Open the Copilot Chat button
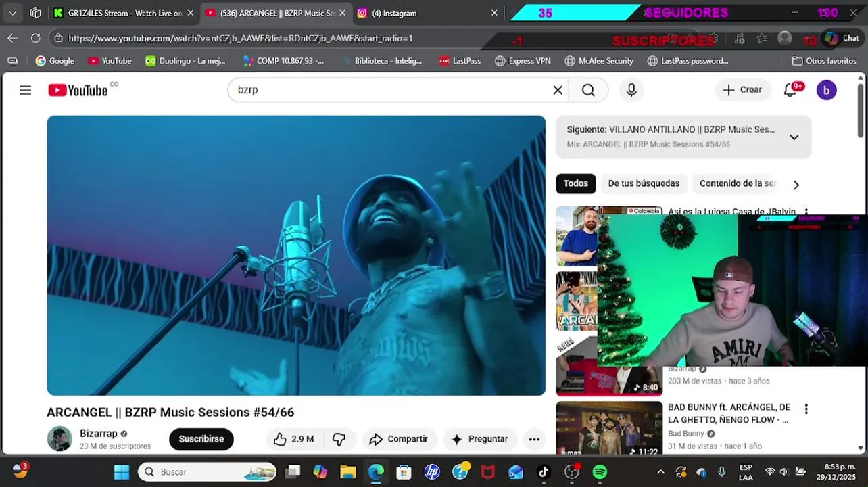This screenshot has height=487, width=868. pos(840,39)
